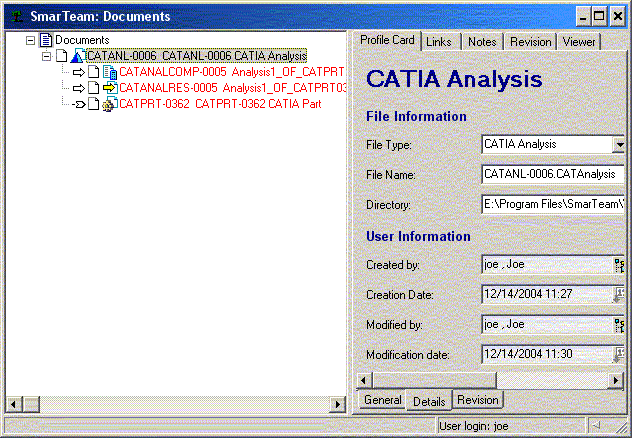Image resolution: width=632 pixels, height=438 pixels.
Task: Open the Modified by user lookup icon
Action: pos(618,325)
